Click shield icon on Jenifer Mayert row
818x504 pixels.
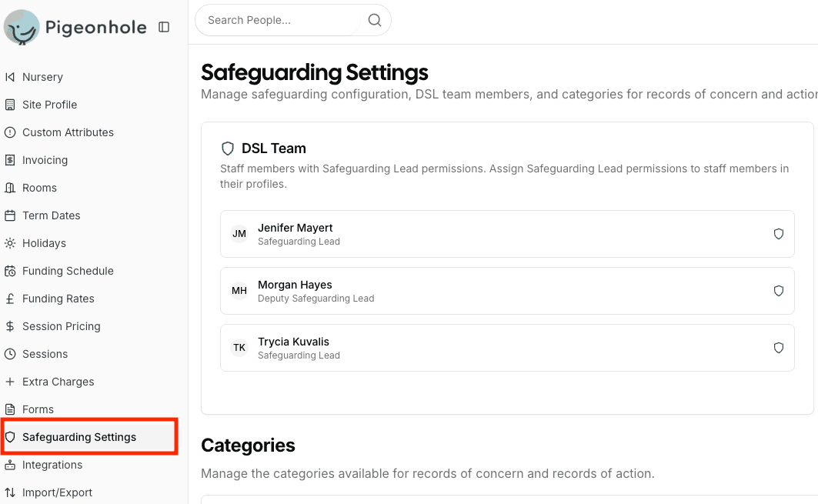tap(778, 234)
